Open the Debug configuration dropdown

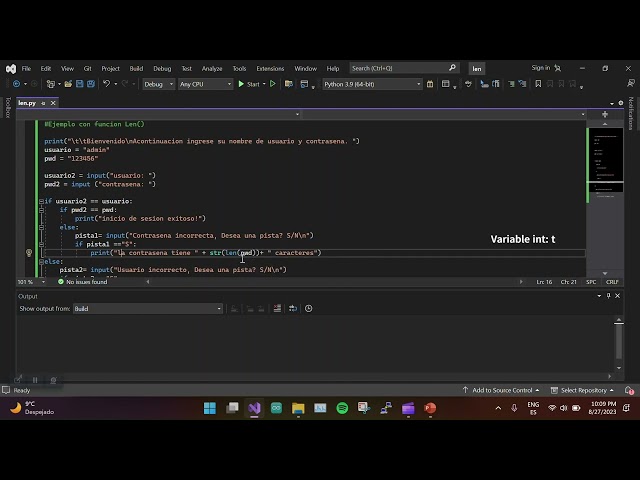coord(159,84)
